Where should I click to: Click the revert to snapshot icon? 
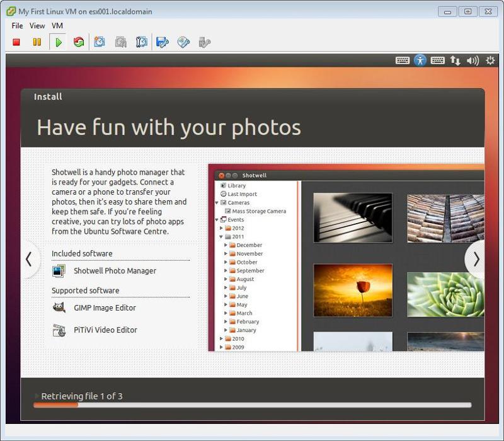tap(120, 42)
